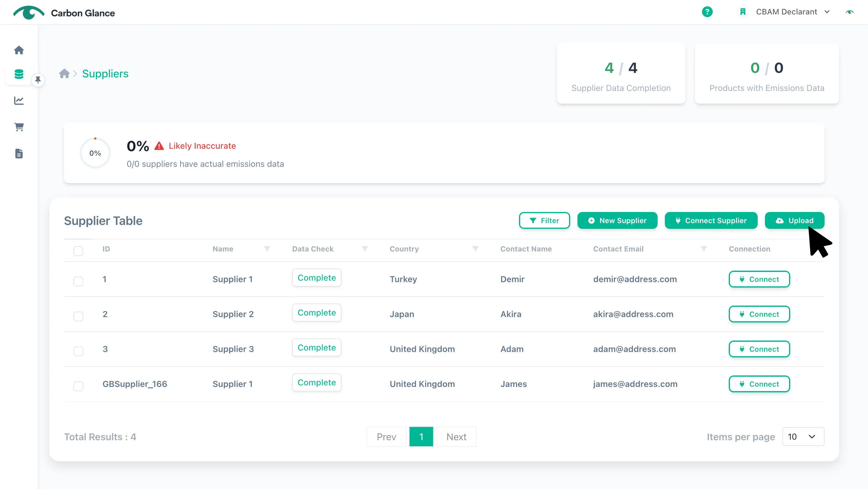Check the box for GBSupplier_166 row
The image size is (868, 489).
click(x=78, y=386)
